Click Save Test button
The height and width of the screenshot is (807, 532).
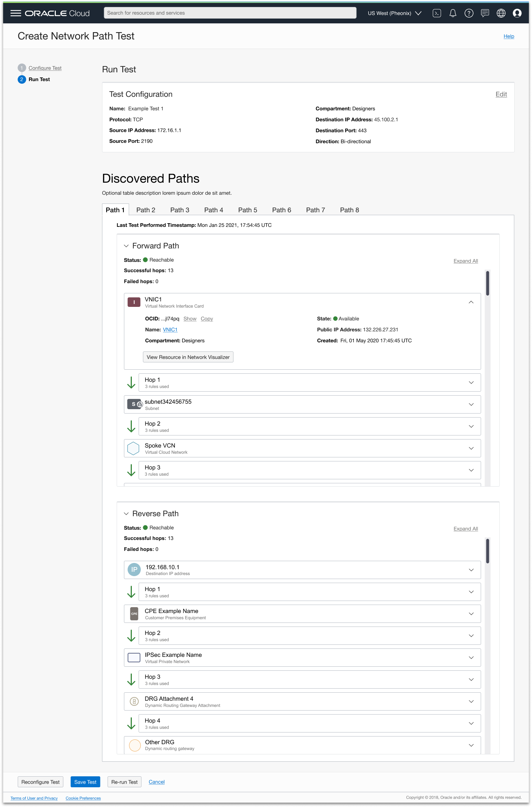point(85,782)
